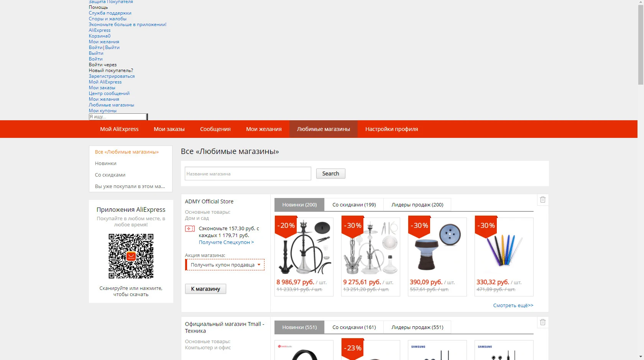Delete ADMY Official Store from favorites
Viewport: 644px width, 360px height.
pyautogui.click(x=542, y=200)
